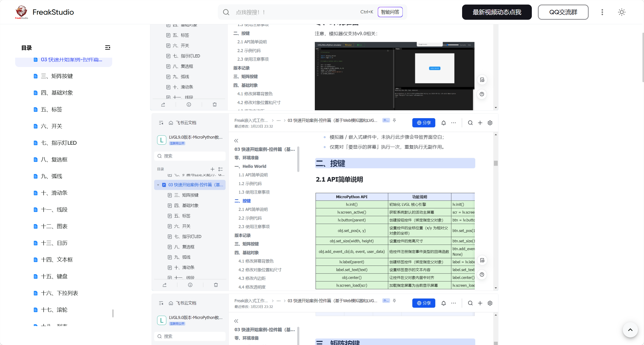Collapse outline with double-chevron arrows

pyautogui.click(x=236, y=141)
